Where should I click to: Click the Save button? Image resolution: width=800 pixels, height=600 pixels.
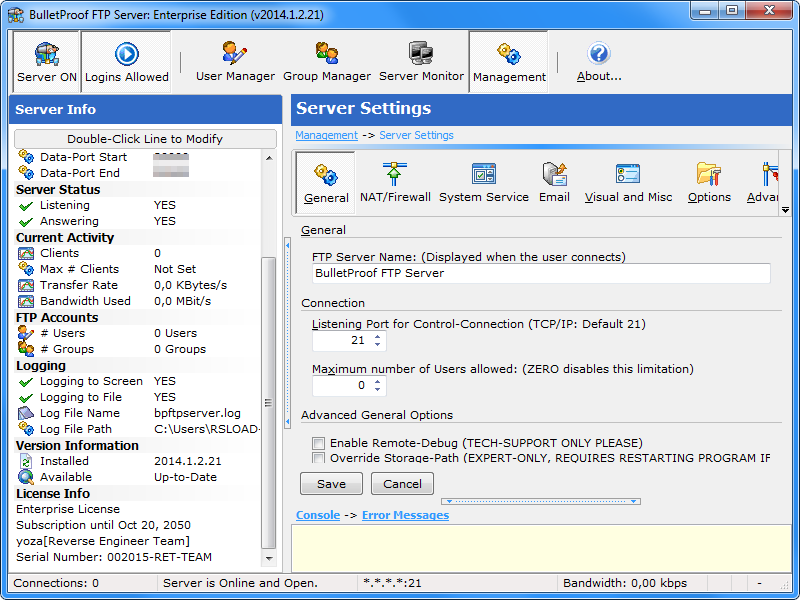[331, 484]
